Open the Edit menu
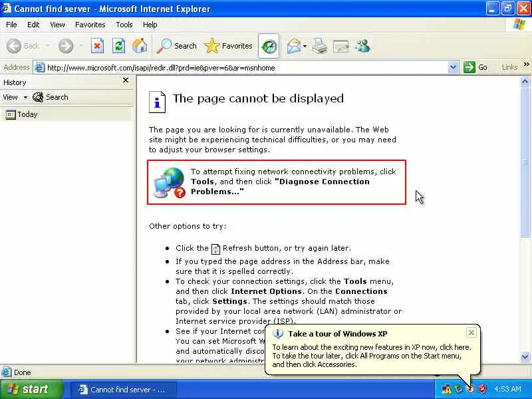This screenshot has width=532, height=399. (33, 25)
